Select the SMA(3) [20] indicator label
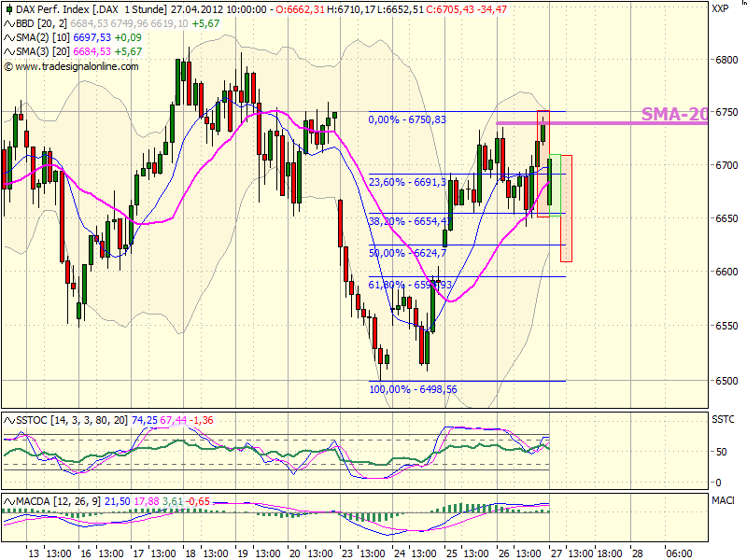Image resolution: width=747 pixels, height=560 pixels. pos(43,51)
